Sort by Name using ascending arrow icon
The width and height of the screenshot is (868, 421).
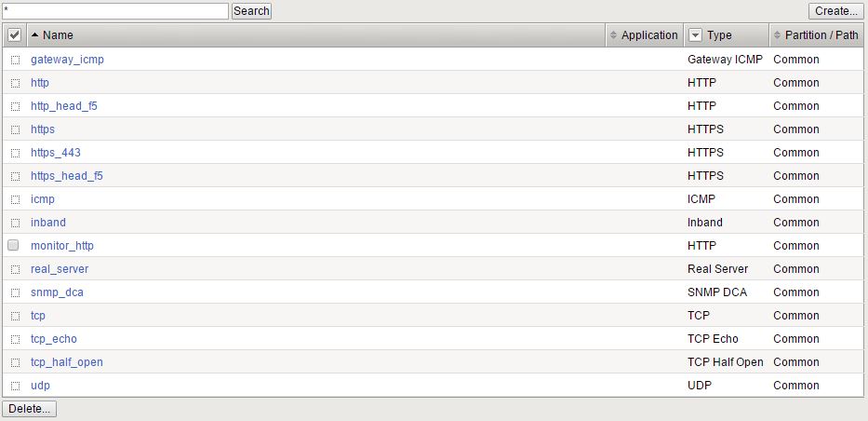click(35, 35)
